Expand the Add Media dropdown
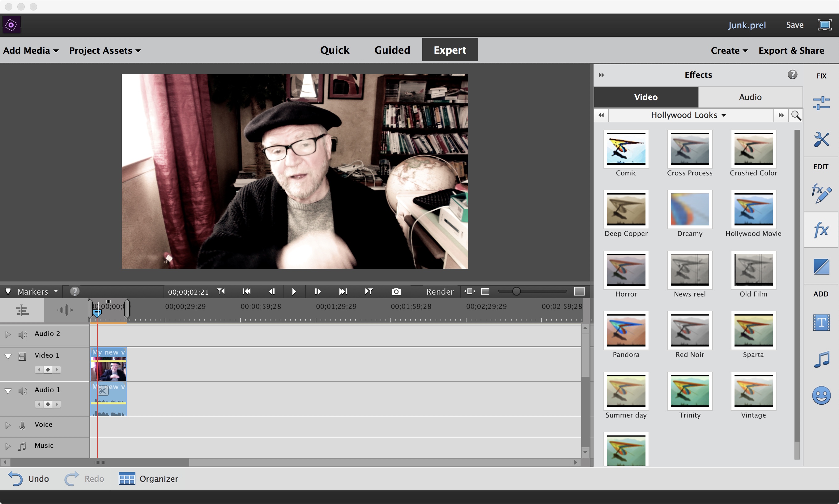Image resolution: width=839 pixels, height=504 pixels. (31, 50)
